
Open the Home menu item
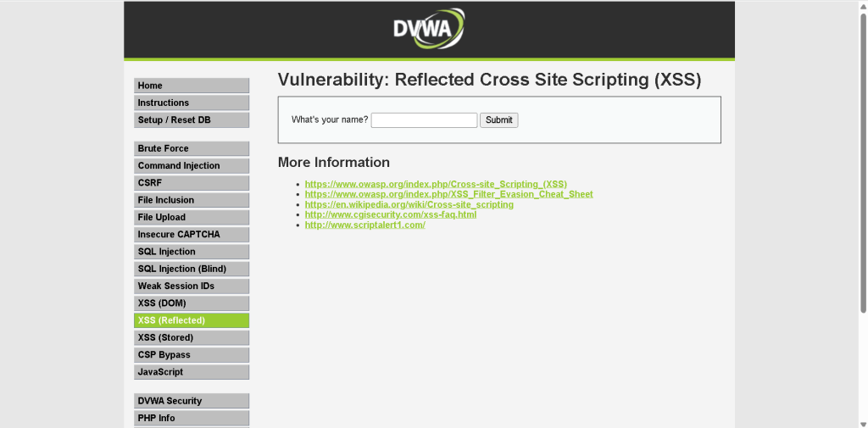[192, 86]
